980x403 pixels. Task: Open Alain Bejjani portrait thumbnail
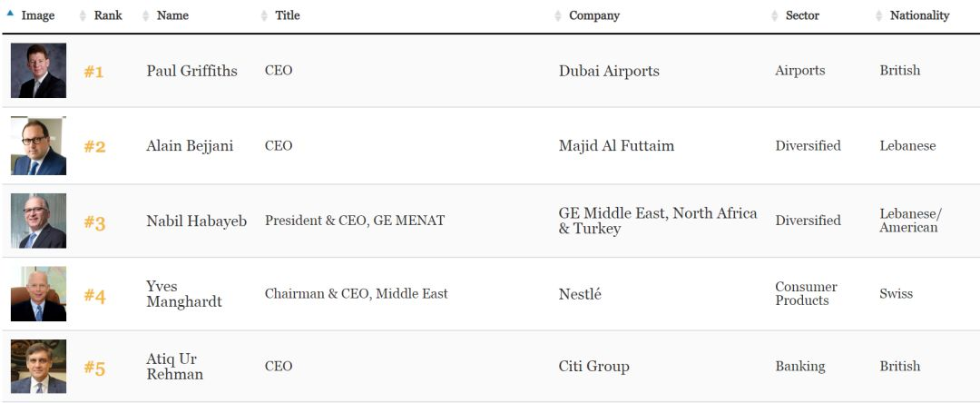[38, 145]
